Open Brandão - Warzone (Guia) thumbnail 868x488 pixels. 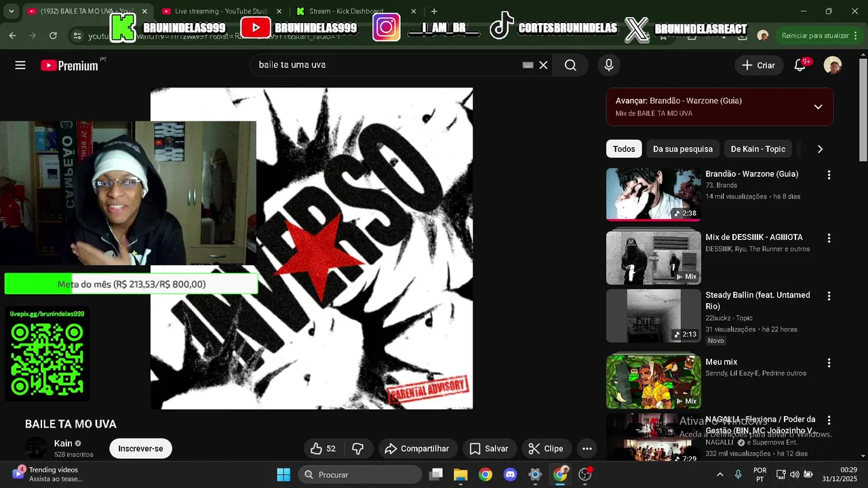tap(654, 195)
